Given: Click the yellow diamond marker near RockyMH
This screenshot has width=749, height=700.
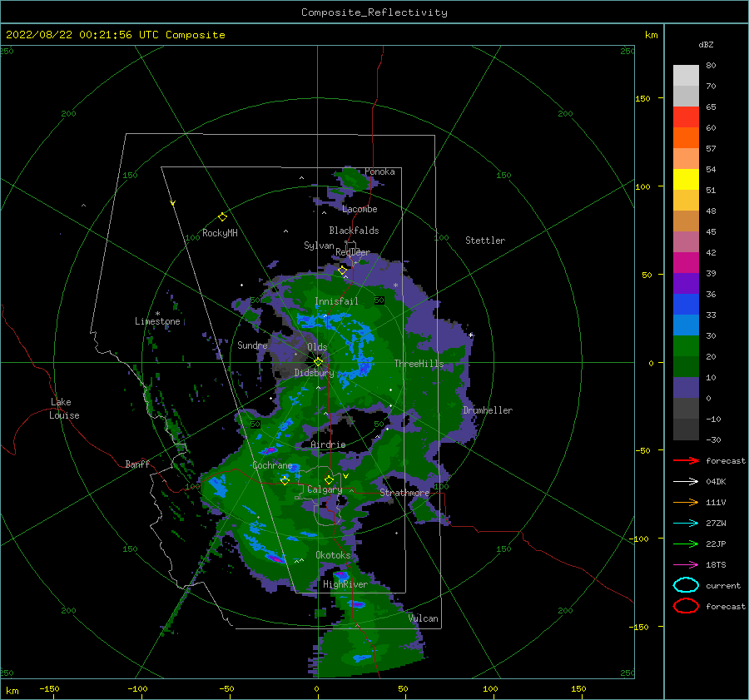Looking at the screenshot, I should [222, 217].
